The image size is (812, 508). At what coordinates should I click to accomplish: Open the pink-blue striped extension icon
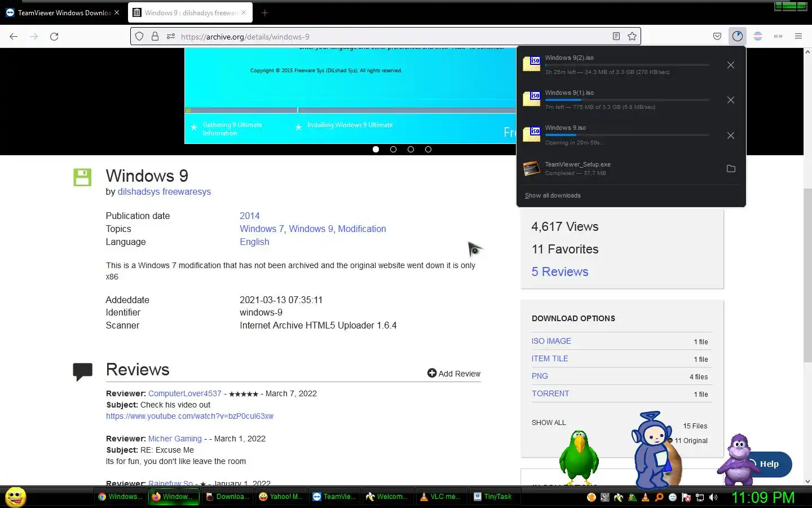[x=758, y=37]
